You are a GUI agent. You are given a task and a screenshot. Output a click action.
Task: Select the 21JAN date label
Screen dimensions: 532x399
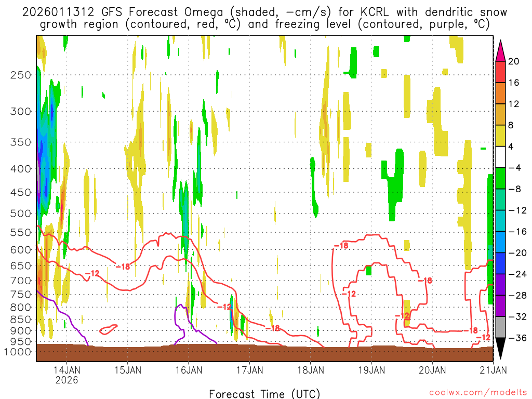tap(494, 370)
